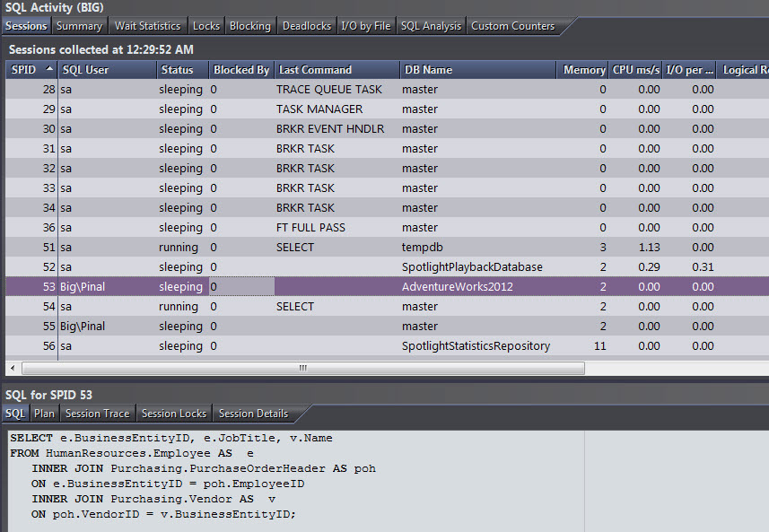Screen dimensions: 769x532
Task: Sort by the Memory column header
Action: [582, 70]
